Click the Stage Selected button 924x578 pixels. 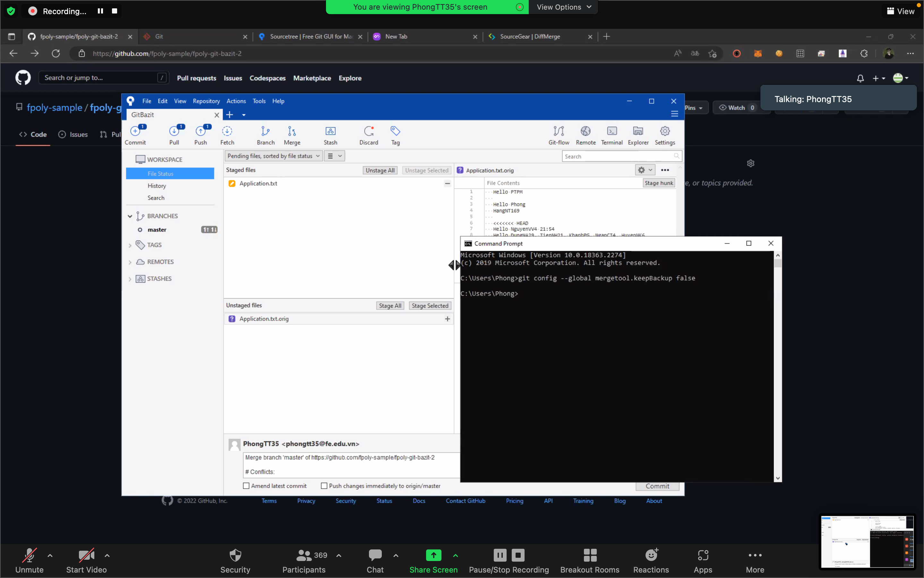point(430,306)
